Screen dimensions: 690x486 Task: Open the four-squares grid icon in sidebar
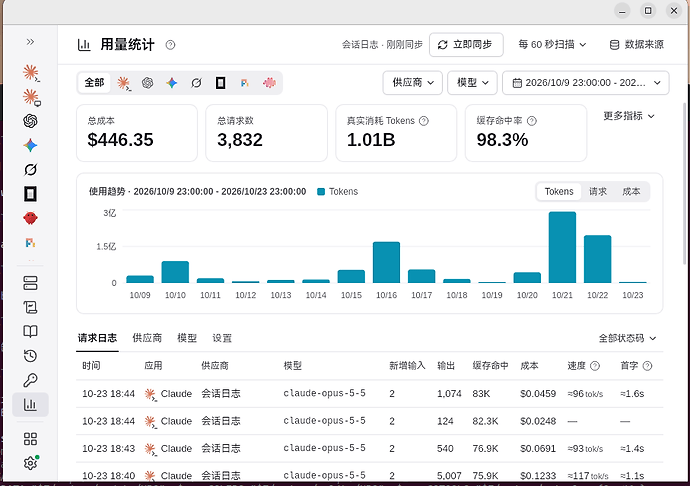[x=30, y=439]
